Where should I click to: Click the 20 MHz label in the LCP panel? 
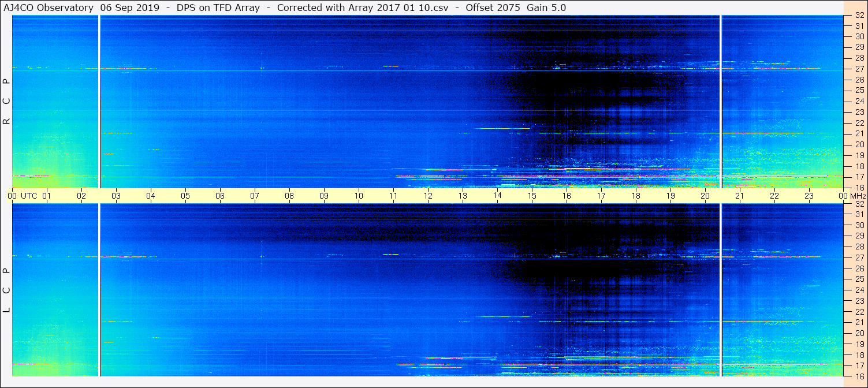[859, 333]
